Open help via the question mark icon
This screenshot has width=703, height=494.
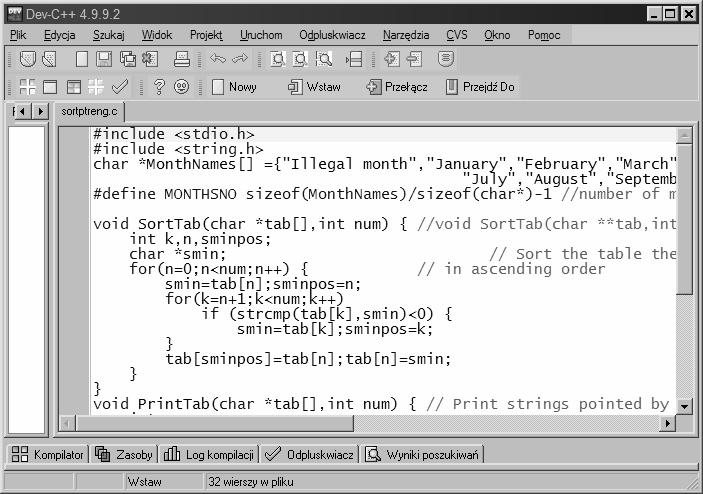click(159, 87)
